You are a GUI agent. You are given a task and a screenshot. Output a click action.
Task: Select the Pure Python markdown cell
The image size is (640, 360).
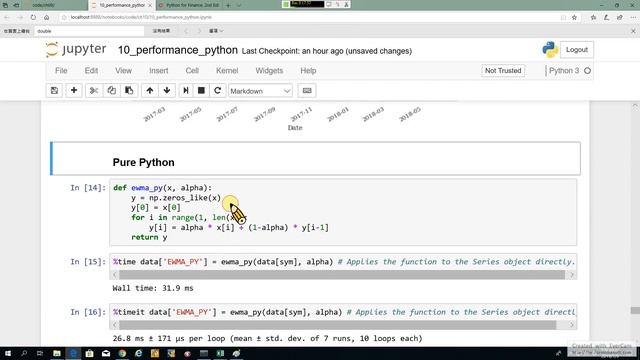coord(315,158)
